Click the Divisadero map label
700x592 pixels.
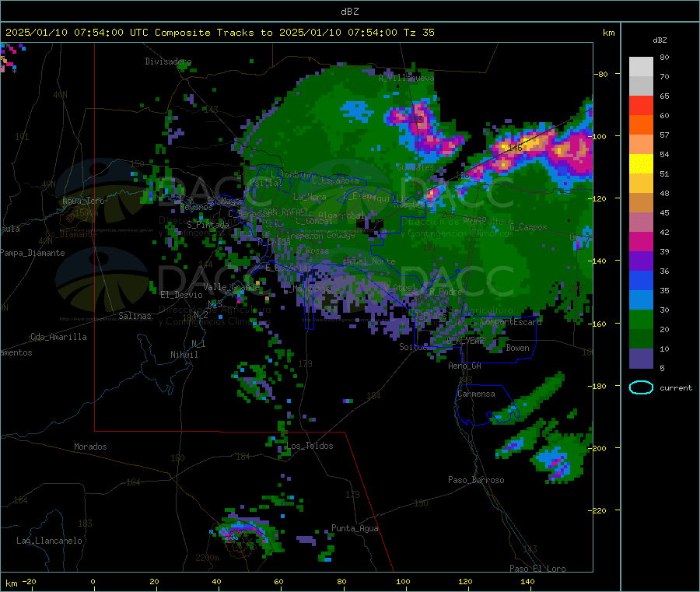168,61
